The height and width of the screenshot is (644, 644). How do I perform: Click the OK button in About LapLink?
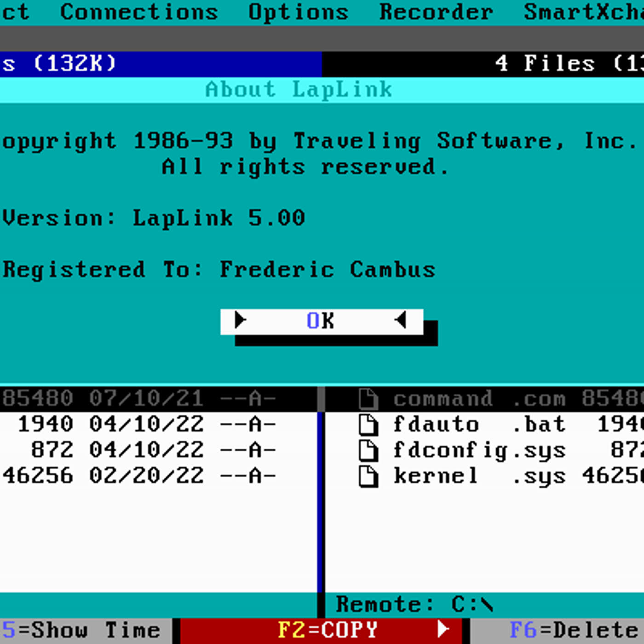(322, 322)
